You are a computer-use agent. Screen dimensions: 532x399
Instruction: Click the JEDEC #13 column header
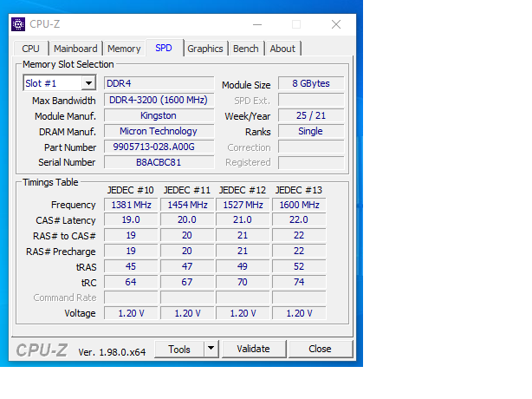[x=299, y=190]
